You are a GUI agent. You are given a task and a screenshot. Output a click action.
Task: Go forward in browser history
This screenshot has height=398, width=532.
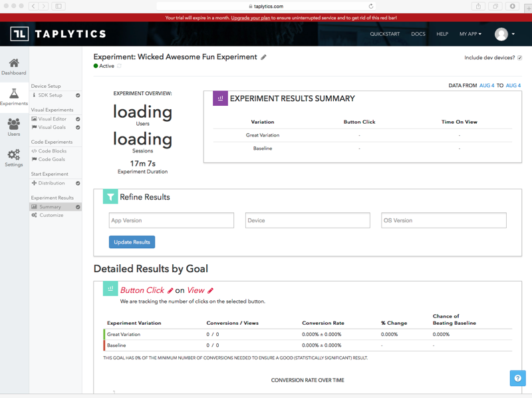pos(43,6)
